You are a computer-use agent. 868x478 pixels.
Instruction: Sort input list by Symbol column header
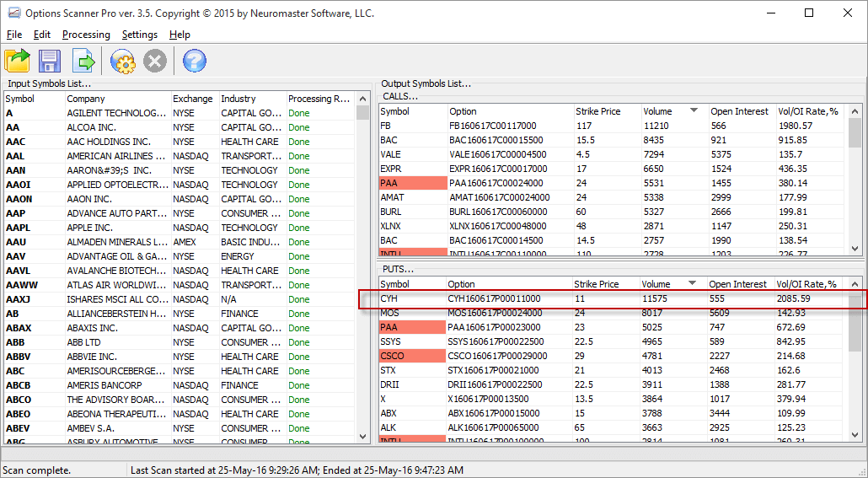pos(35,99)
